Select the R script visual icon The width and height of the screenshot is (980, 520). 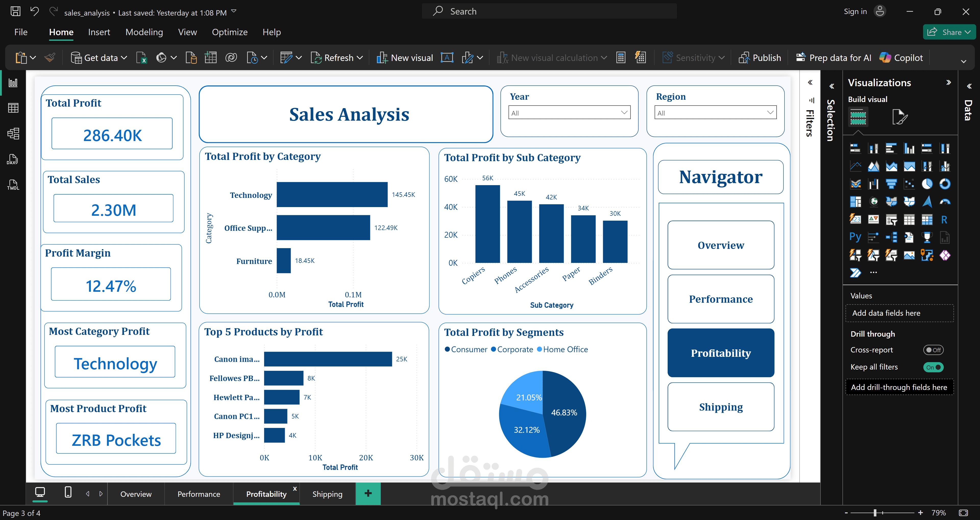944,219
